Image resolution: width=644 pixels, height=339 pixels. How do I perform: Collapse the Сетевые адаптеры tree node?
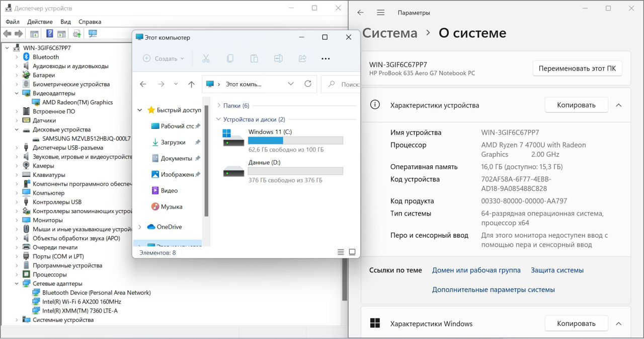(x=17, y=284)
